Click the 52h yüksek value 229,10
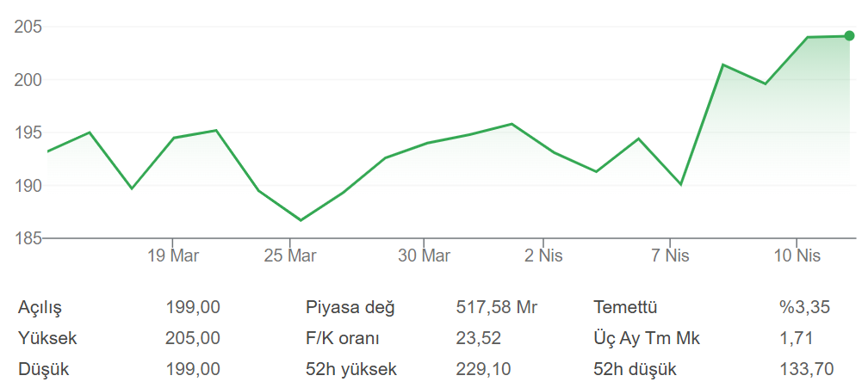 pos(483,370)
